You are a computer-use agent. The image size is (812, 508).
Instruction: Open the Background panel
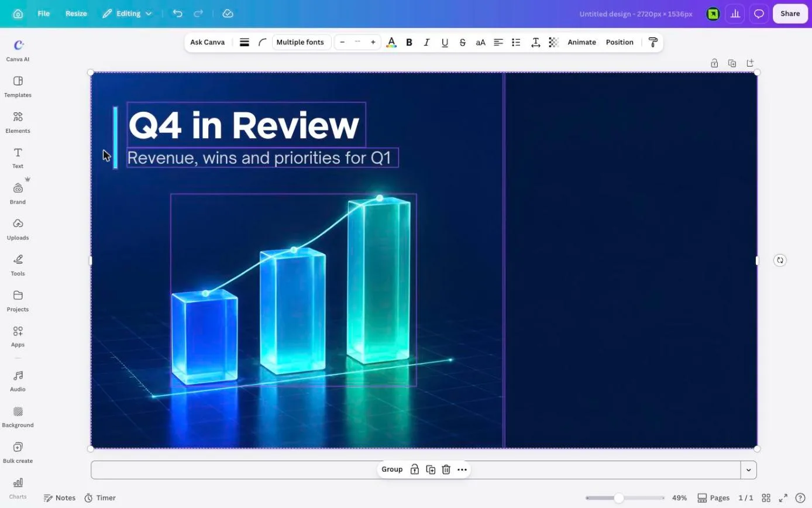coord(18,417)
